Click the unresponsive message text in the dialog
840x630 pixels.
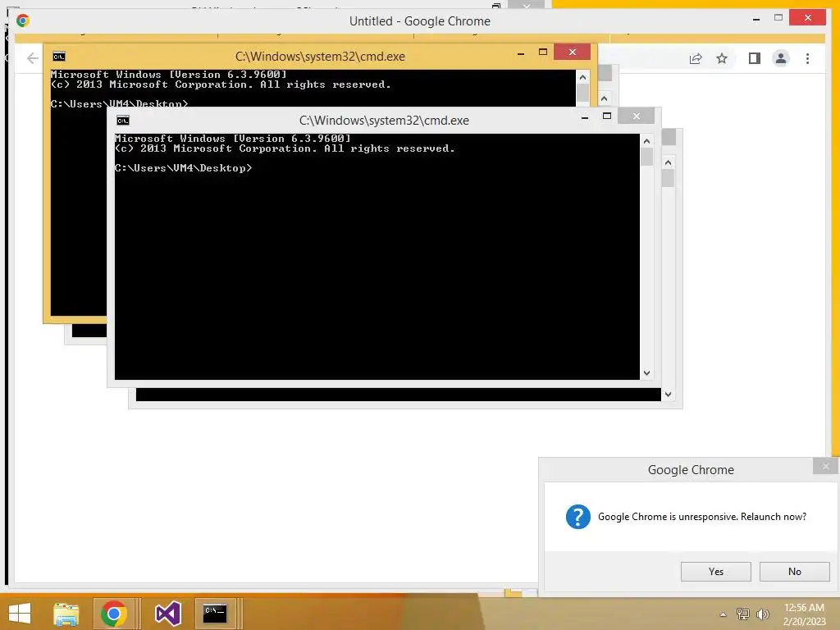[702, 517]
